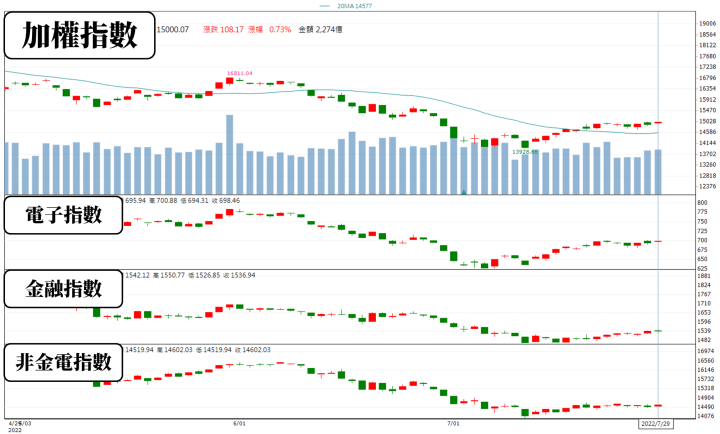Click the 6/01 date axis label
720x434 pixels.
[239, 424]
